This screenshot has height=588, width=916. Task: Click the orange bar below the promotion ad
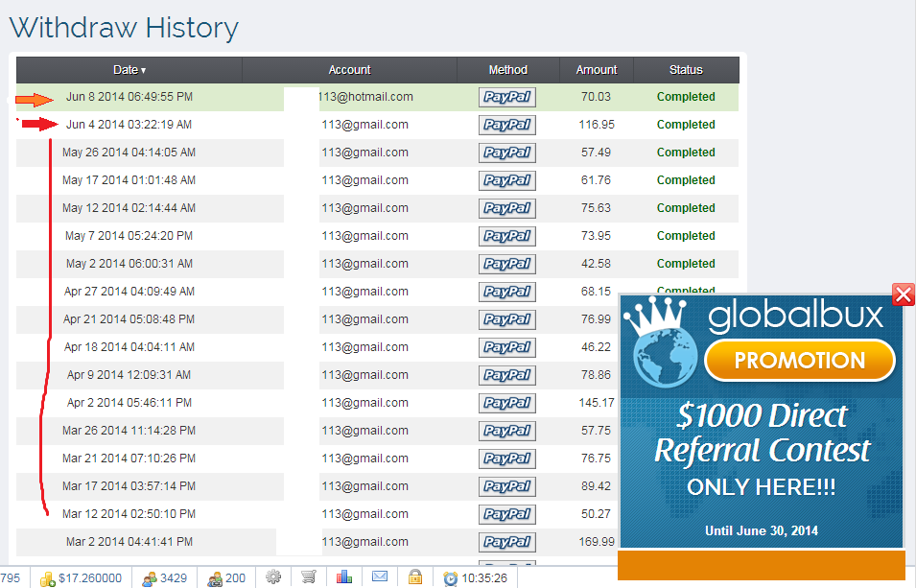(762, 565)
